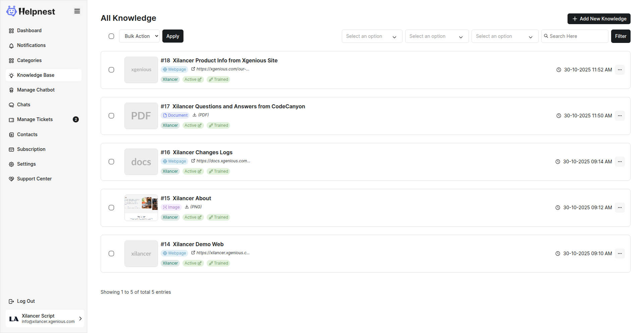
Task: Click the download icon beside (PNG)
Action: (187, 207)
